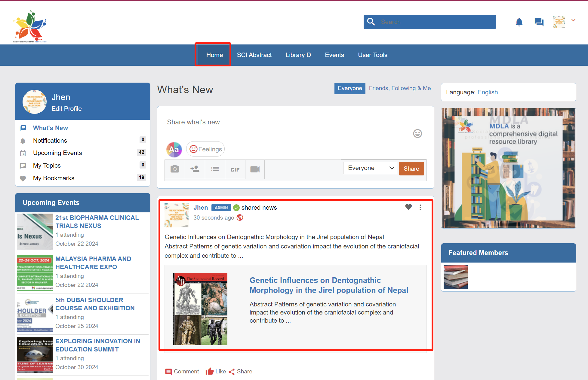Image resolution: width=588 pixels, height=380 pixels.
Task: Open the Events menu item
Action: click(x=334, y=55)
